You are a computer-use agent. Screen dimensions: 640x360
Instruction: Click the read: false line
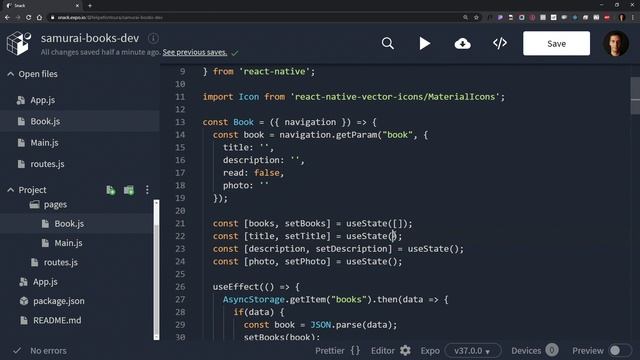[253, 173]
